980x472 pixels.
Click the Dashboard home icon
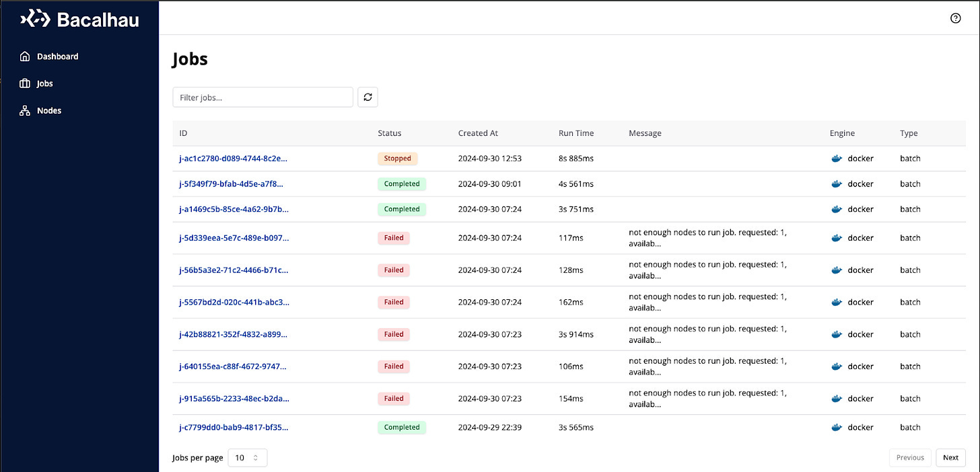pos(25,56)
